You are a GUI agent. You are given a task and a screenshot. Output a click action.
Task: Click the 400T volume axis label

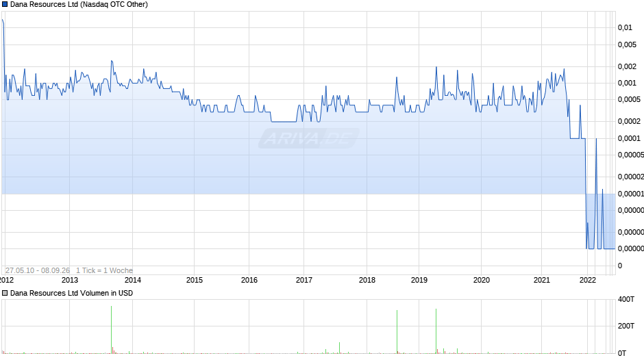626,299
